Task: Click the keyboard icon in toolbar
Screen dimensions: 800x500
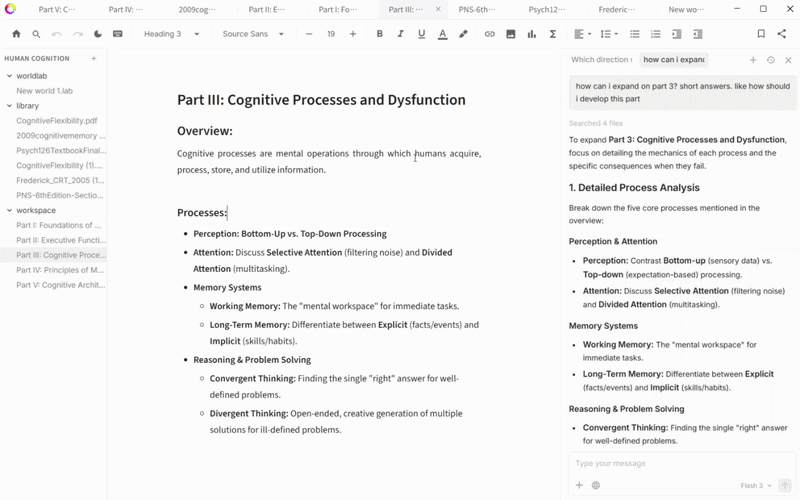Action: click(x=118, y=34)
